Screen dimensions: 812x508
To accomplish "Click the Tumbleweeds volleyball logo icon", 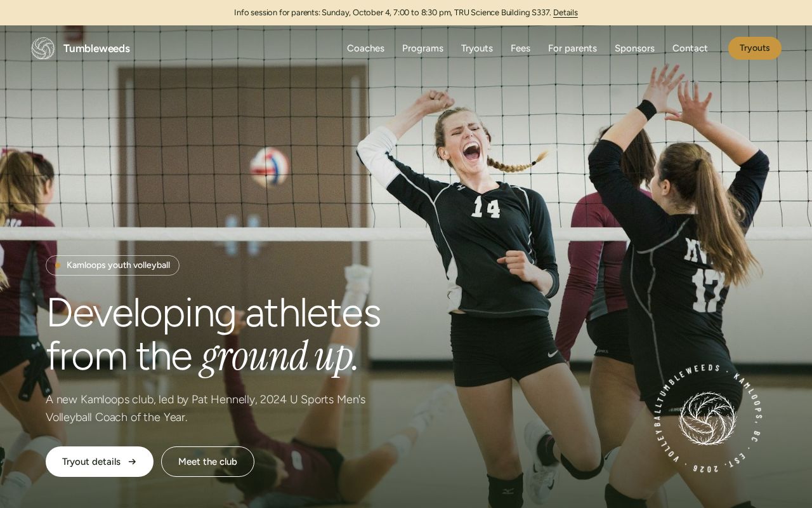I will tap(43, 48).
